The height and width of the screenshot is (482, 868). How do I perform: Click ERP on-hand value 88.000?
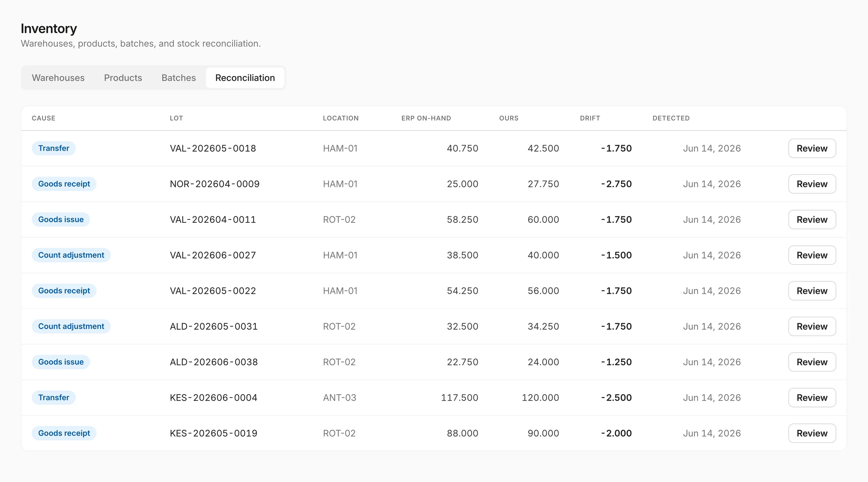[463, 433]
